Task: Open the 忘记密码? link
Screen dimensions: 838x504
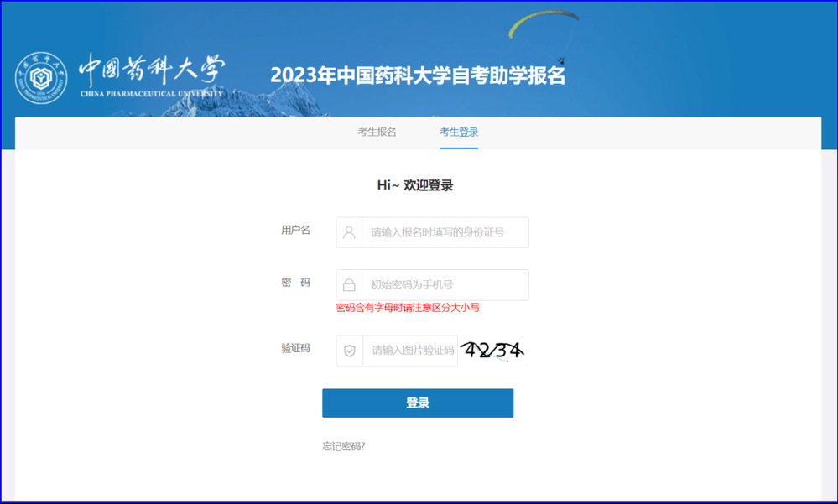Action: click(x=343, y=446)
